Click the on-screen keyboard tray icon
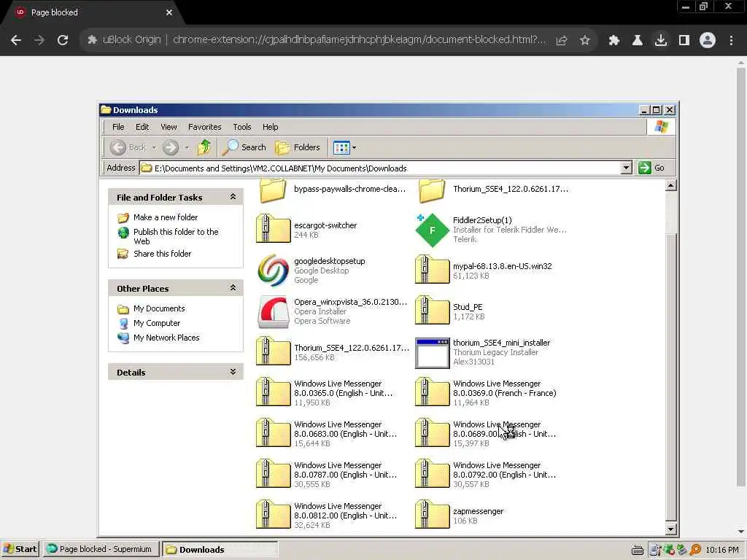 pos(638,550)
